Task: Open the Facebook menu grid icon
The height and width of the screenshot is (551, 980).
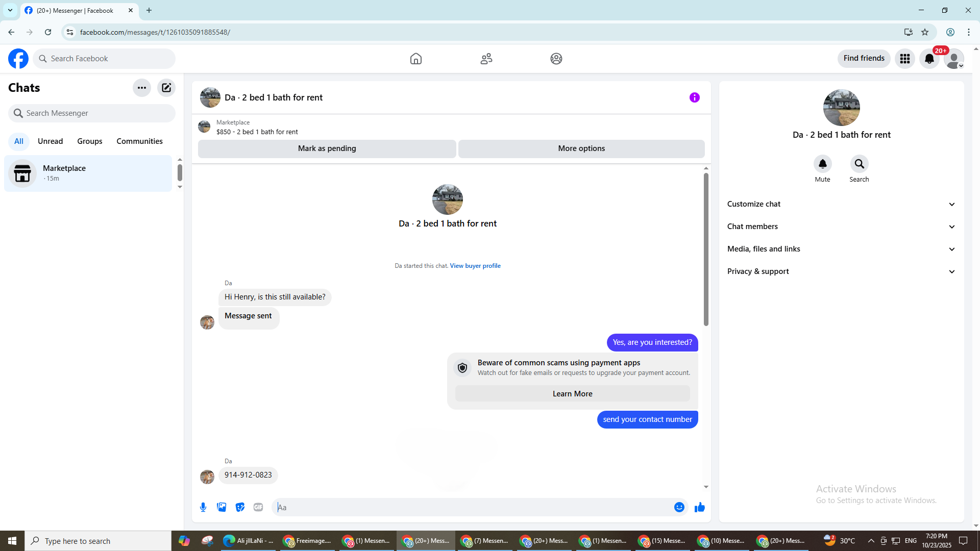Action: click(x=905, y=59)
